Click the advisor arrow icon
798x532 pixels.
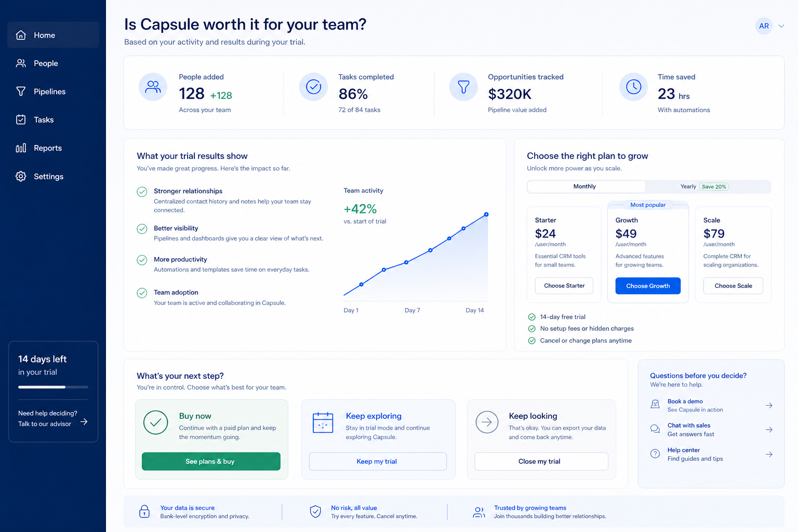(84, 422)
